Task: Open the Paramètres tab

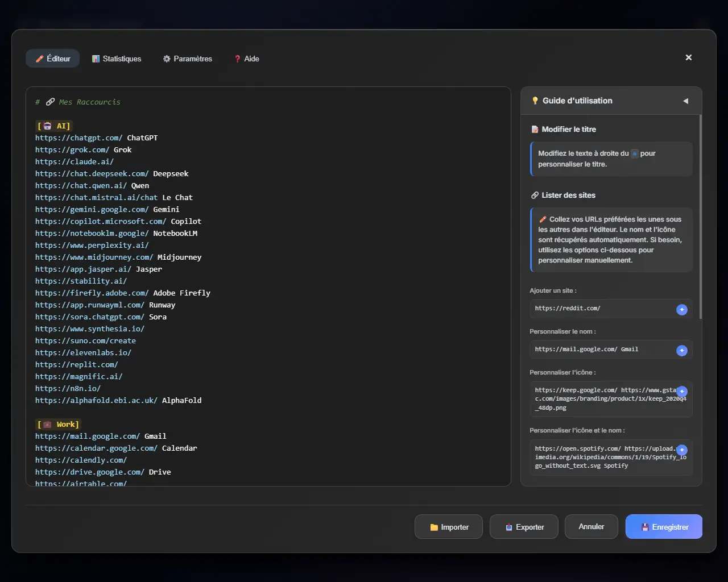Action: (187, 59)
